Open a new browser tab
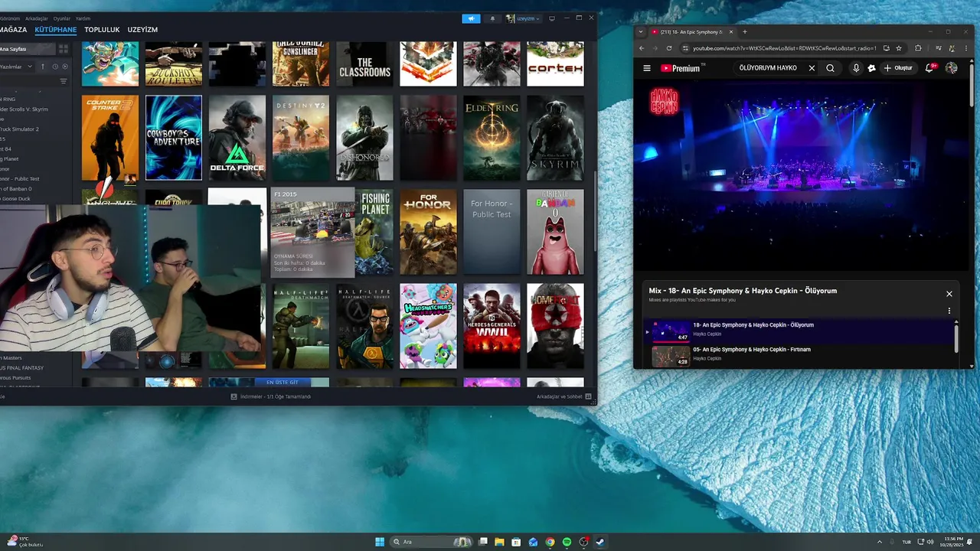The width and height of the screenshot is (980, 551). click(744, 31)
